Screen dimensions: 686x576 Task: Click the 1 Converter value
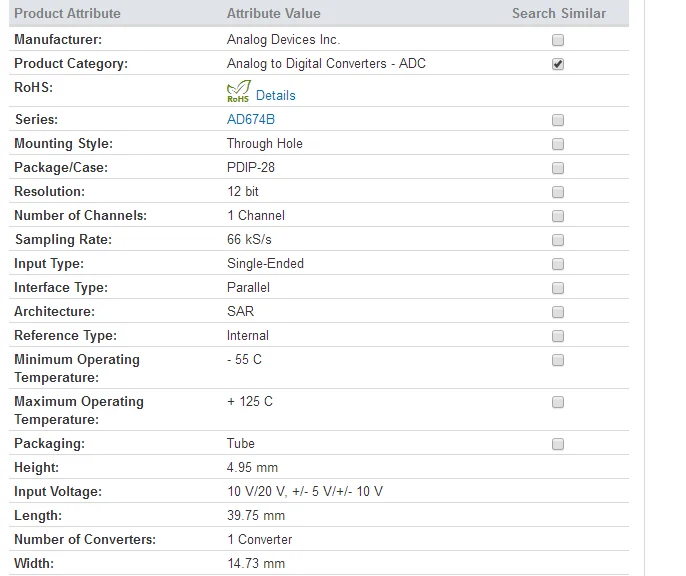(x=259, y=540)
